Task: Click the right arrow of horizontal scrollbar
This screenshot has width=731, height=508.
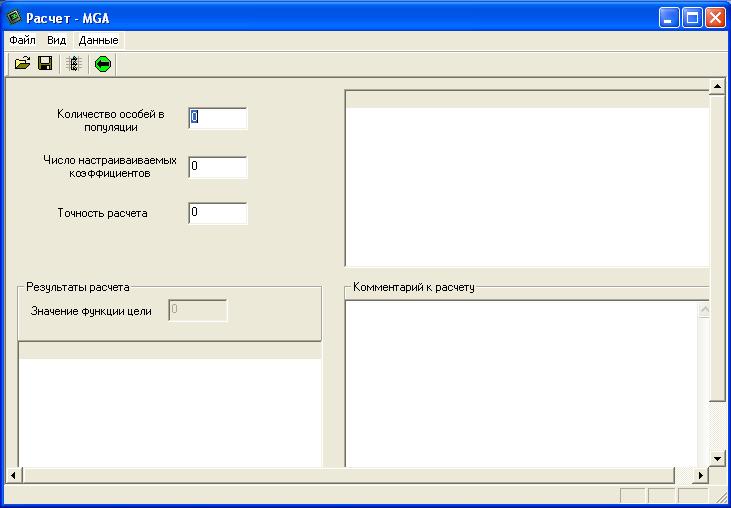Action: click(x=701, y=475)
